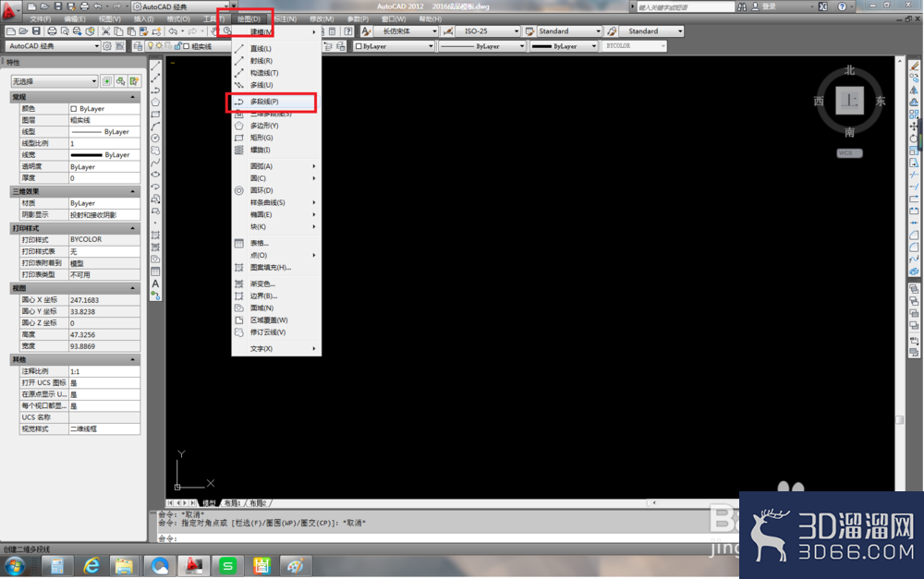Click the Text Style icon beside 长仿宋体
Screen dimensions: 924x579
[x=366, y=31]
